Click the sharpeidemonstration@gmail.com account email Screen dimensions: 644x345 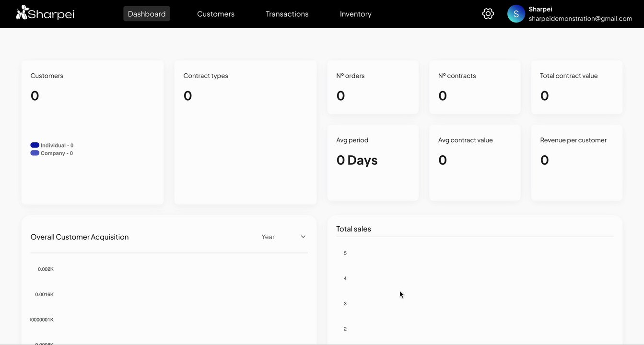click(x=580, y=19)
